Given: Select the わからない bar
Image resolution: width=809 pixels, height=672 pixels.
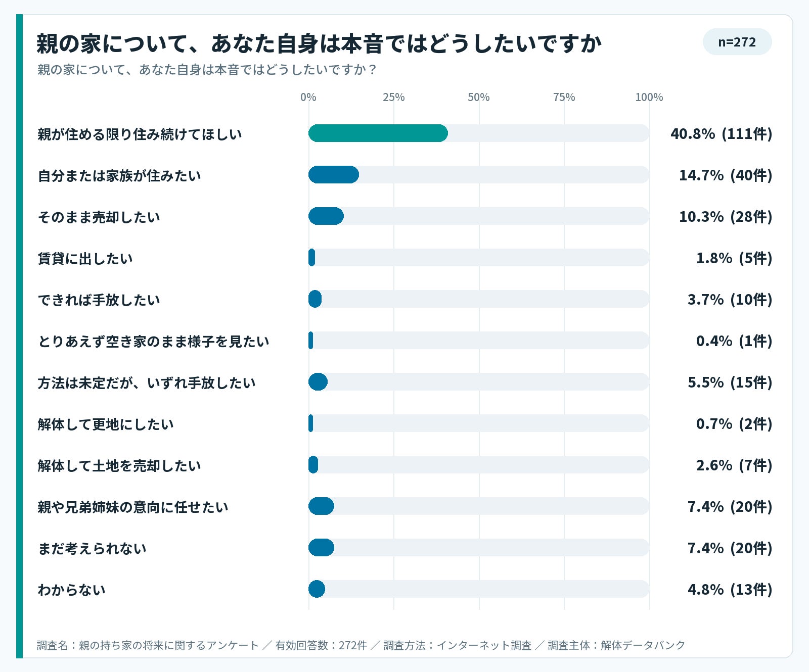Looking at the screenshot, I should click(x=317, y=589).
